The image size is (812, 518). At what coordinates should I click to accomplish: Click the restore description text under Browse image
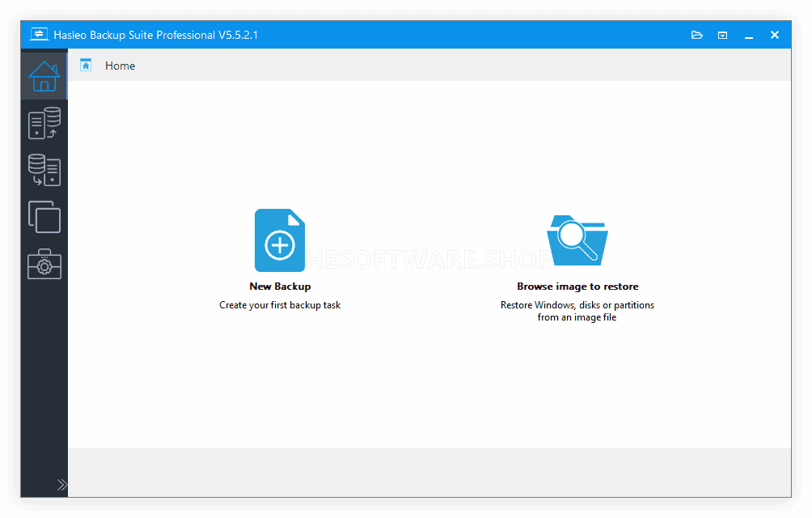point(577,311)
